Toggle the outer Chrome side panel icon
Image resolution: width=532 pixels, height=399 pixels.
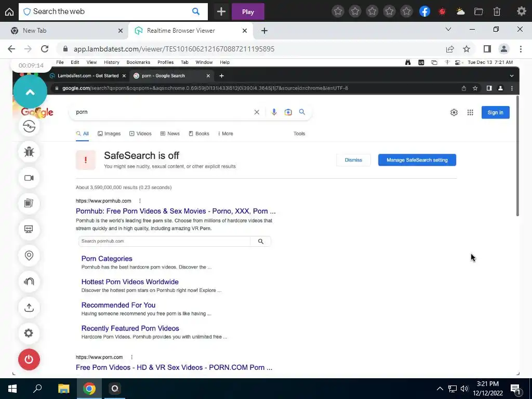(x=487, y=49)
